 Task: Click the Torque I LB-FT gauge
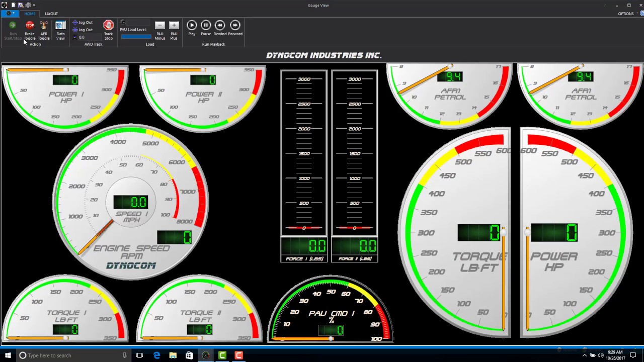point(65,309)
